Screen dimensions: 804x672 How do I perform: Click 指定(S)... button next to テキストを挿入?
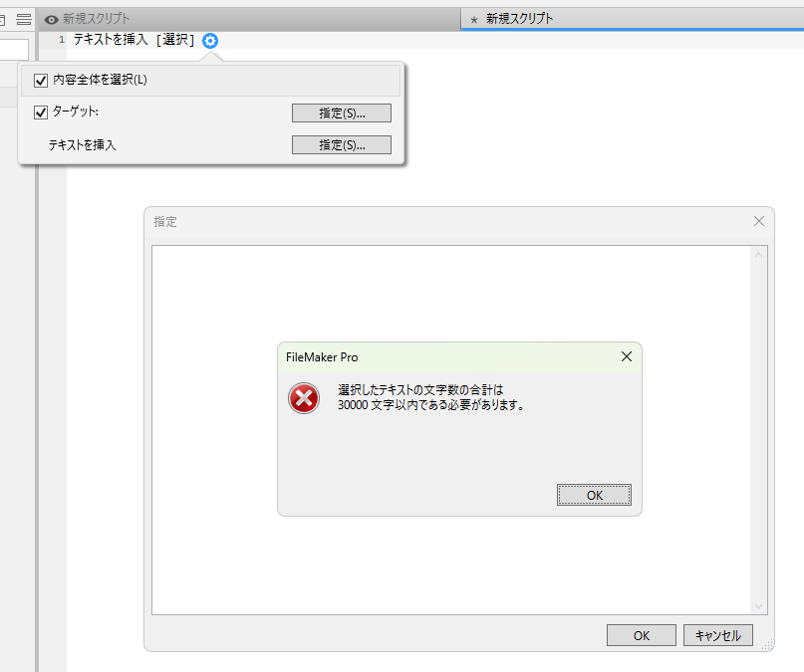pyautogui.click(x=342, y=145)
